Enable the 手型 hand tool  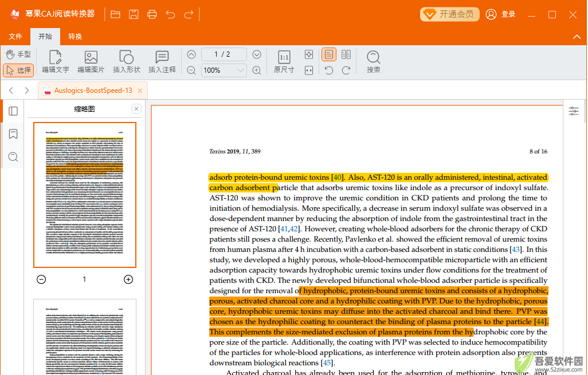coord(18,54)
